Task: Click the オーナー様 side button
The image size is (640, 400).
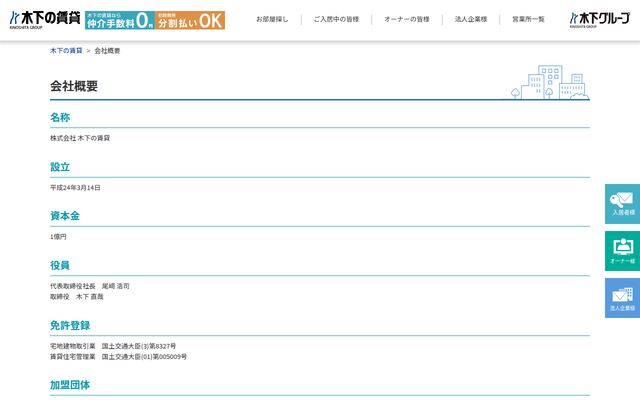Action: click(x=622, y=251)
